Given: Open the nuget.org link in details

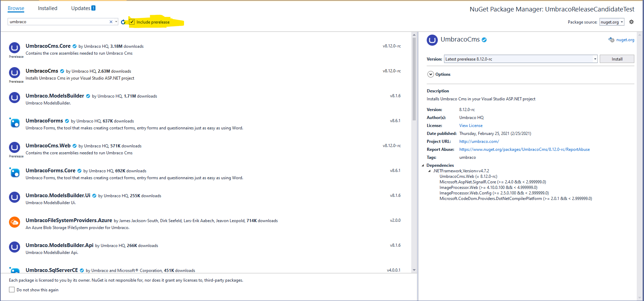Looking at the screenshot, I should [625, 40].
